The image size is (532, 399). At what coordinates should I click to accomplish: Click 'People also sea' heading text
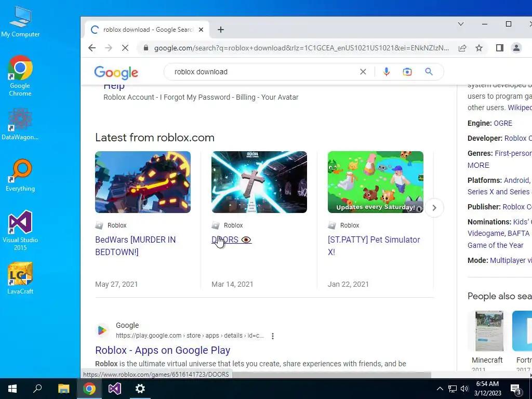[x=500, y=296]
